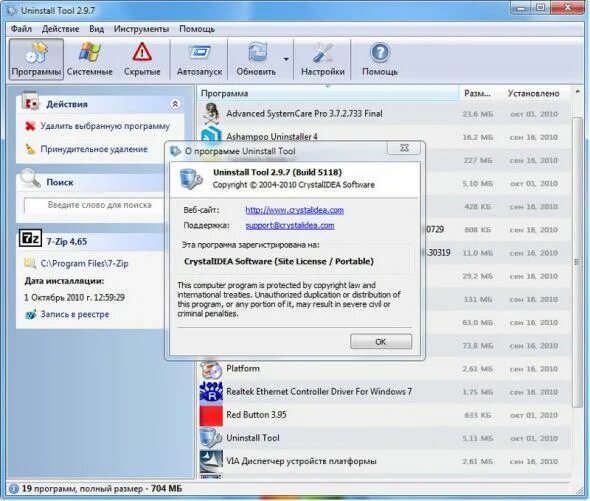Screen dimensions: 590x501
Task: Click the Принудительное удаление broom icon
Action: (x=30, y=149)
